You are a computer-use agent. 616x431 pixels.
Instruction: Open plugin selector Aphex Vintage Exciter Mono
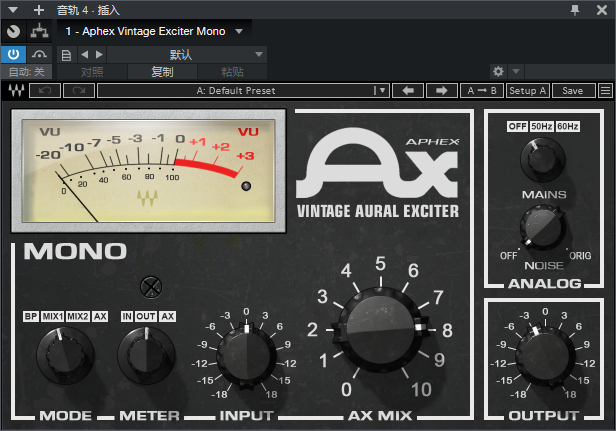tap(154, 31)
